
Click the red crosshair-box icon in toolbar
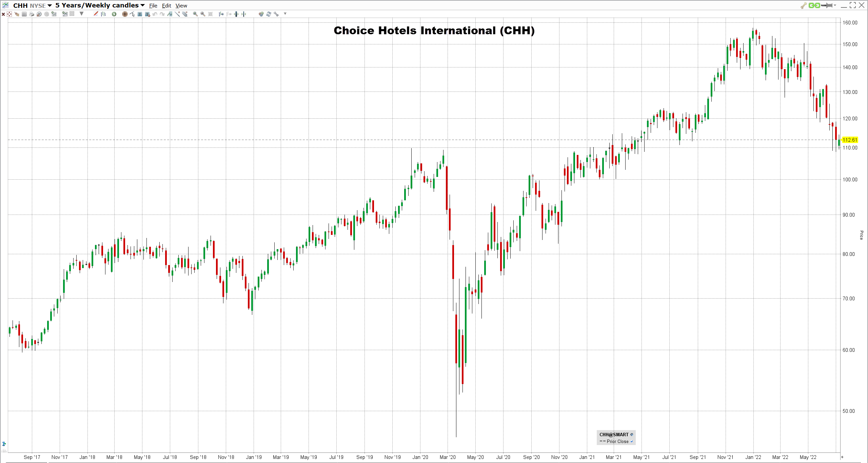(9, 14)
